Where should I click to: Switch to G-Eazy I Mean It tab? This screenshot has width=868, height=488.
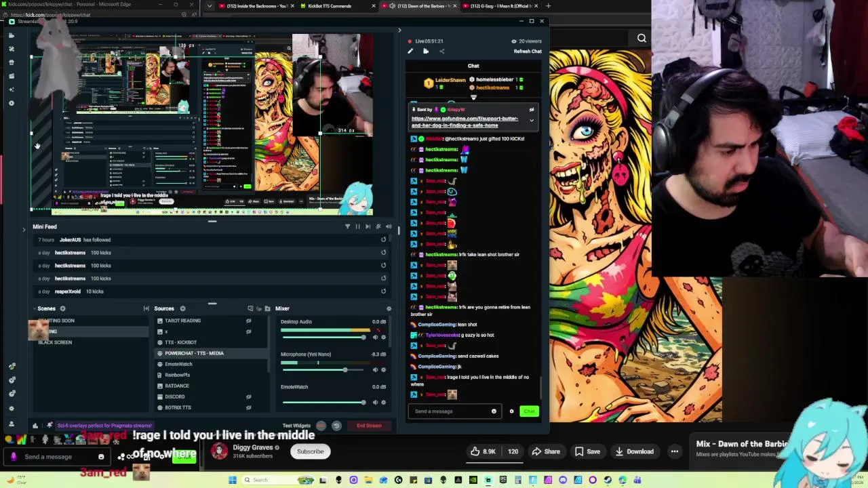coord(500,6)
